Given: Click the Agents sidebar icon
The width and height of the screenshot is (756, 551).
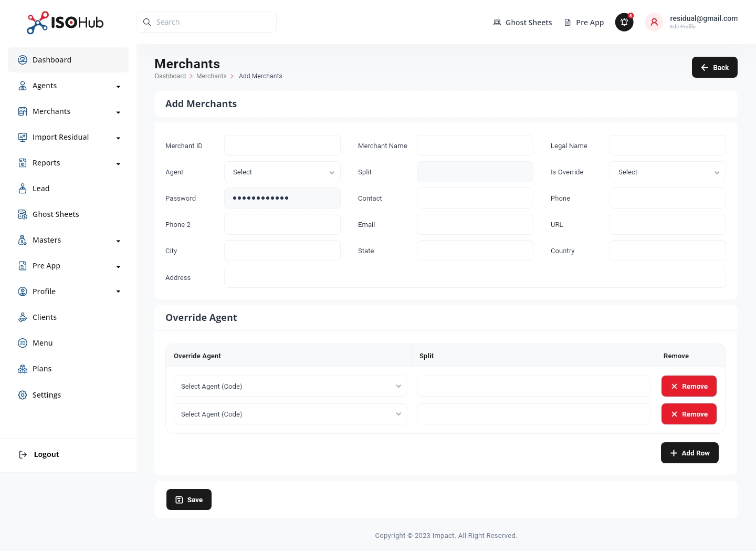Looking at the screenshot, I should (x=23, y=86).
